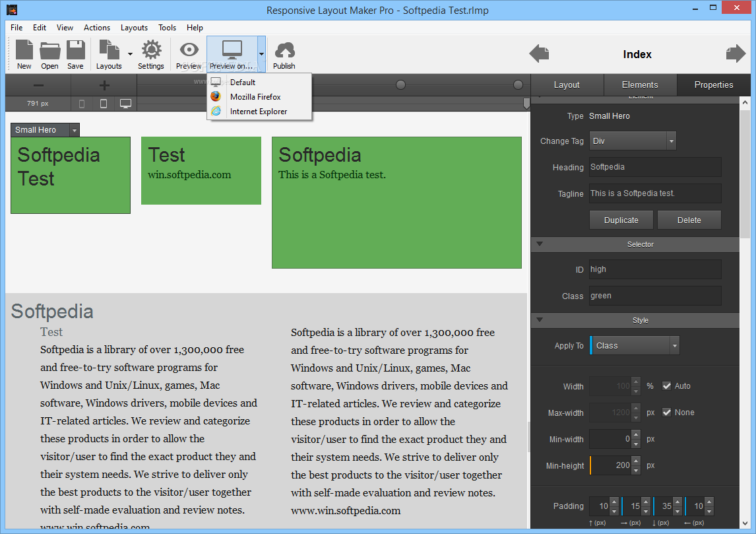Click the Duplicate button
756x534 pixels.
coord(621,220)
